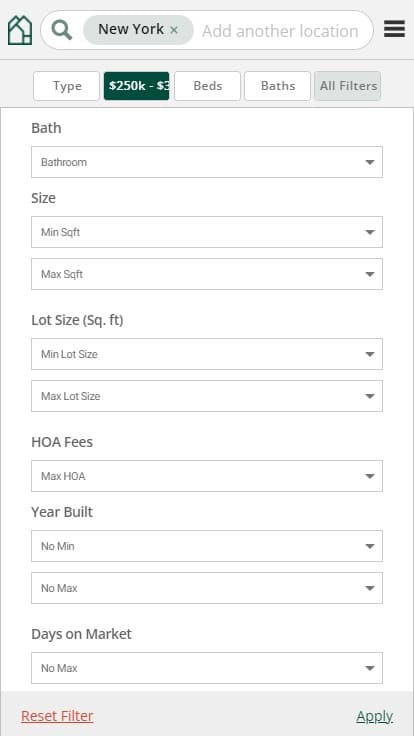414x736 pixels.
Task: Open the Max HOA fees dropdown
Action: click(207, 476)
